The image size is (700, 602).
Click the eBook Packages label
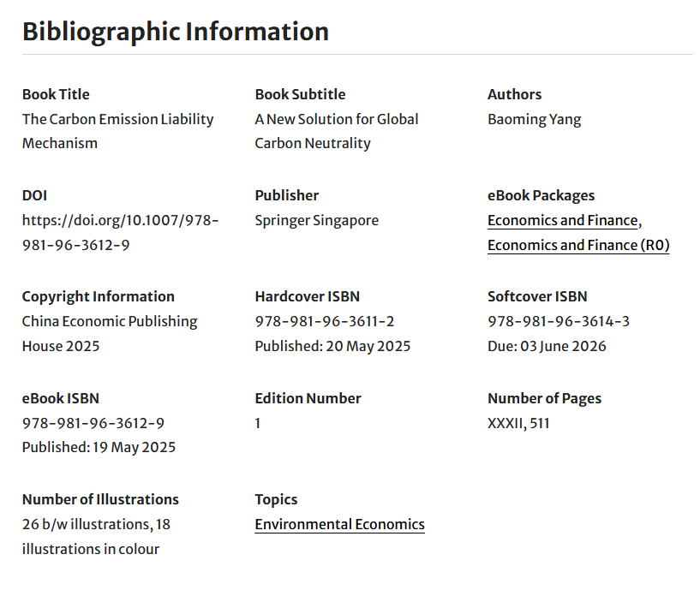[x=541, y=196]
